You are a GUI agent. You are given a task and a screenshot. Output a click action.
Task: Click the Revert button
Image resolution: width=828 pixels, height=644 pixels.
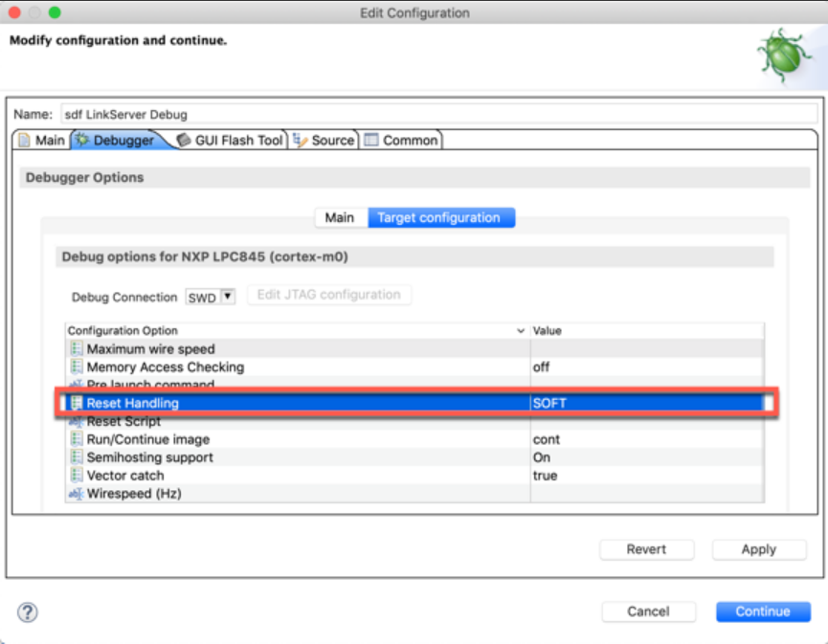tap(646, 549)
